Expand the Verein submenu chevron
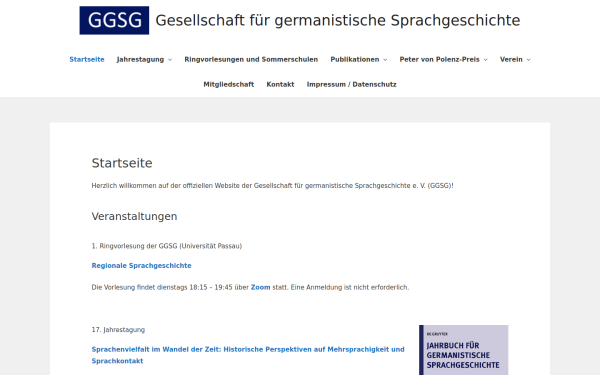 529,60
